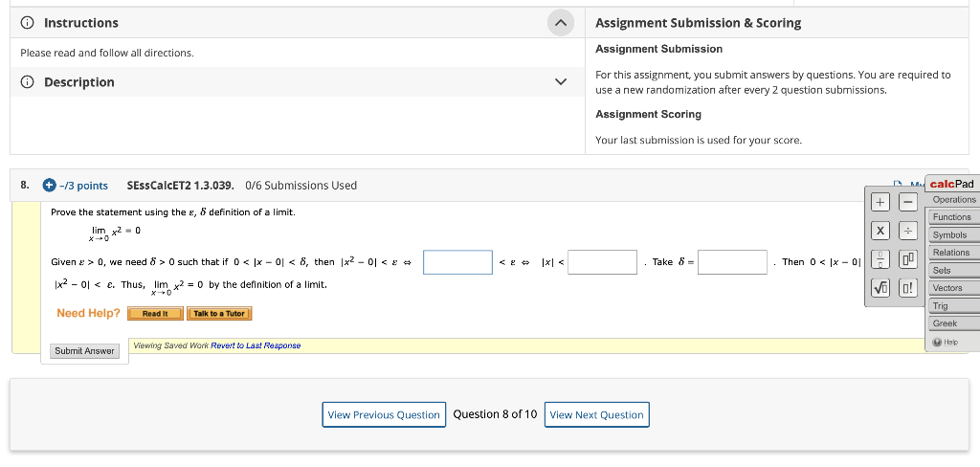Click the 'Assignment Submission & Scoring' heading
This screenshot has width=980, height=467.
tap(698, 23)
